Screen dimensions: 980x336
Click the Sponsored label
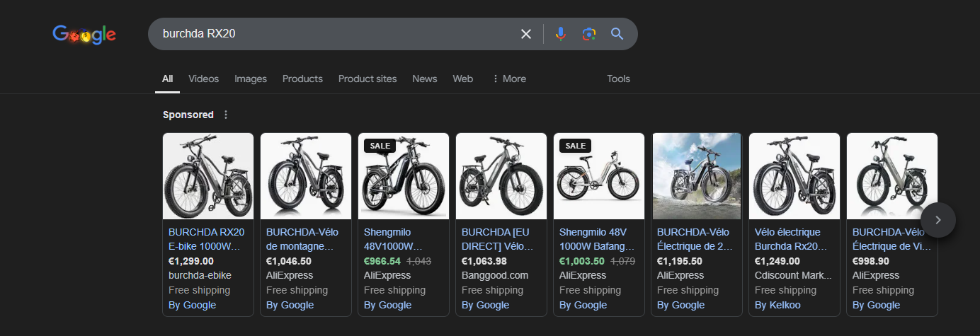(188, 115)
